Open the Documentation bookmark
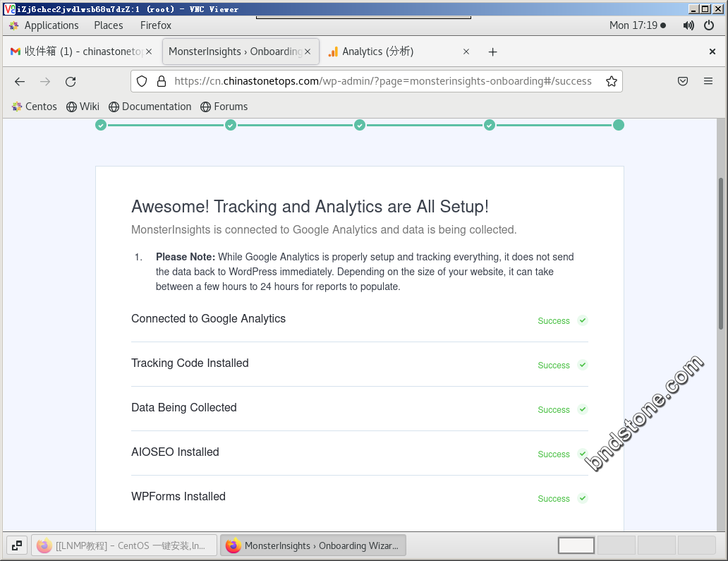 [x=150, y=107]
